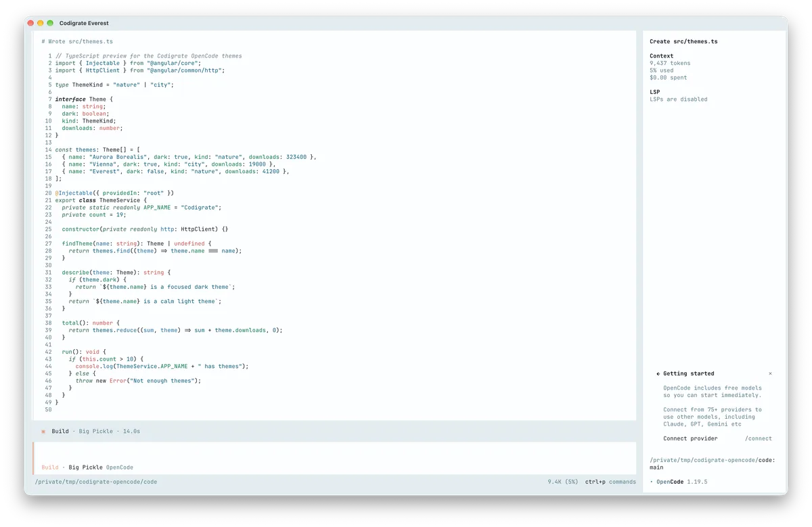Click the findTheme method signature line
This screenshot has width=812, height=527.
point(137,244)
